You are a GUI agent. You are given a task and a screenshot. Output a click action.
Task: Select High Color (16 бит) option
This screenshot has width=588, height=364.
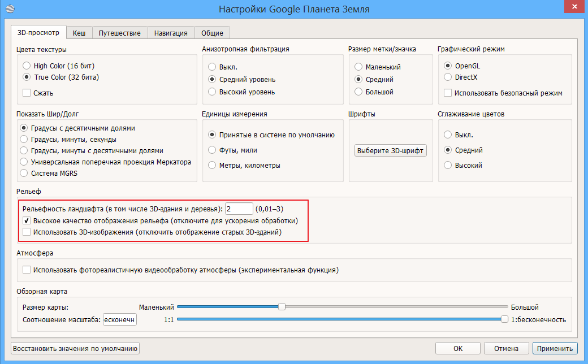click(x=27, y=66)
